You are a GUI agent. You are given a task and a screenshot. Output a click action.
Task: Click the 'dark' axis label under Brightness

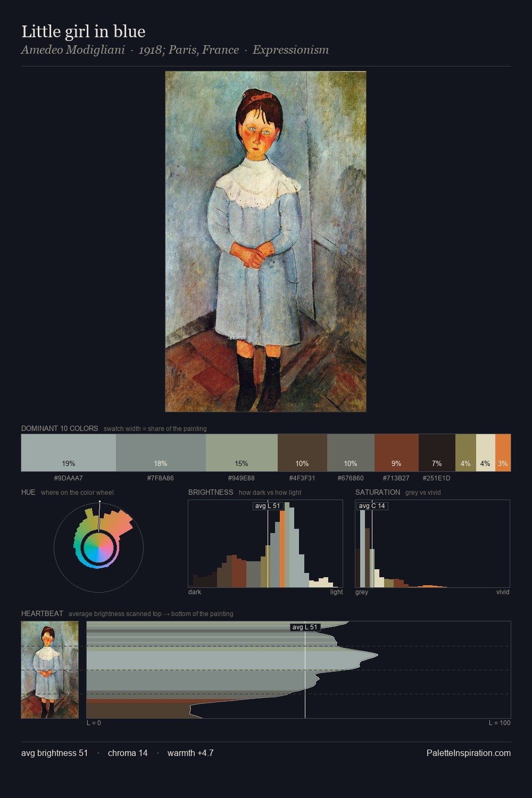[195, 592]
